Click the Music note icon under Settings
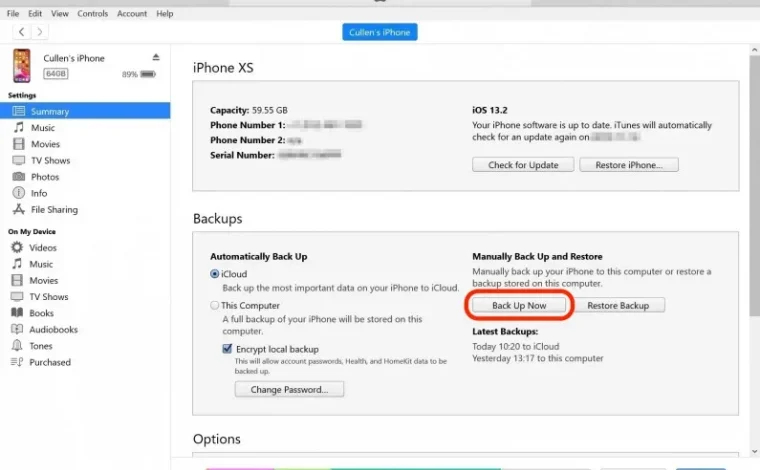This screenshot has height=470, width=760. pos(18,127)
